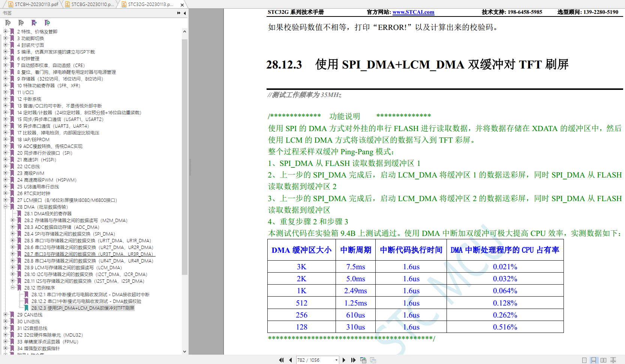The height and width of the screenshot is (364, 625).
Task: Click bookmark icon of 11 I/O口
Action: tap(12, 92)
